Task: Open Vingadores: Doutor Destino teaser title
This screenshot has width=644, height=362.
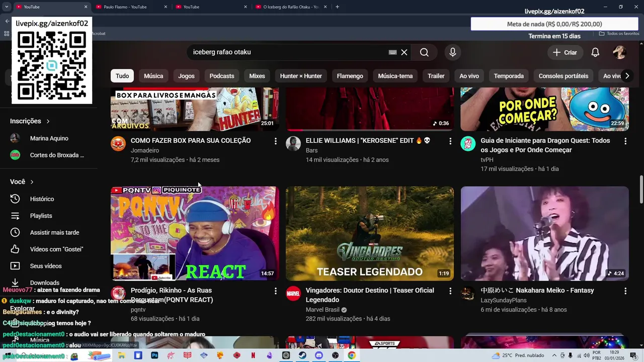Action: 370,295
